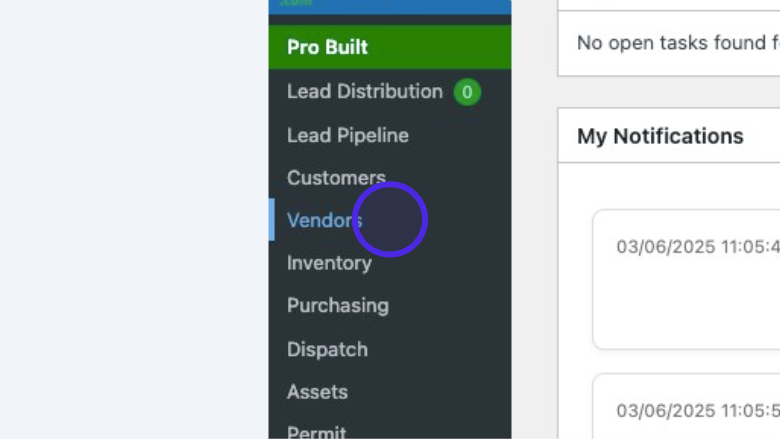Select the Dispatch menu entry
The height and width of the screenshot is (439, 780).
coord(327,350)
